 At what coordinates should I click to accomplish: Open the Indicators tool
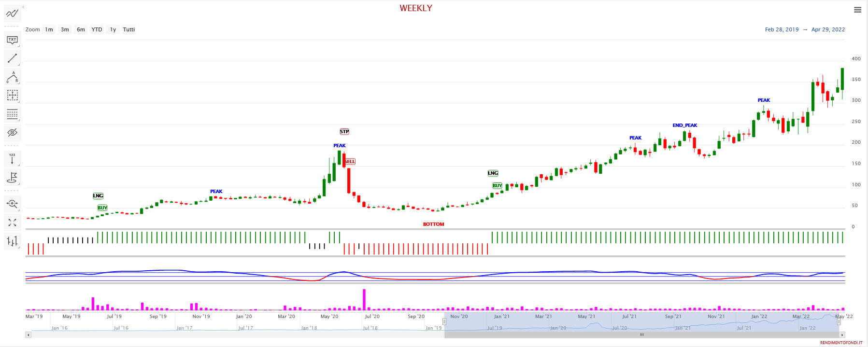12,14
